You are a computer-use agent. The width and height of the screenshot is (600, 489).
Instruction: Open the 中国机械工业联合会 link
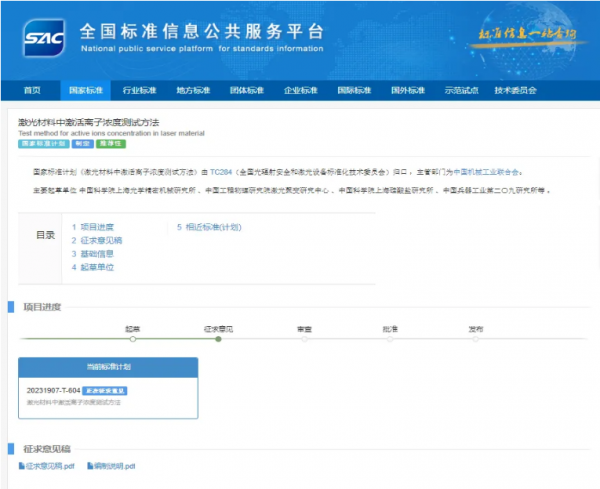[x=490, y=171]
